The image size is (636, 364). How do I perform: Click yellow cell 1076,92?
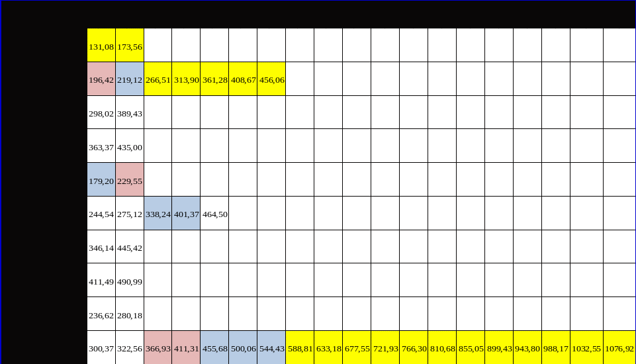point(619,347)
